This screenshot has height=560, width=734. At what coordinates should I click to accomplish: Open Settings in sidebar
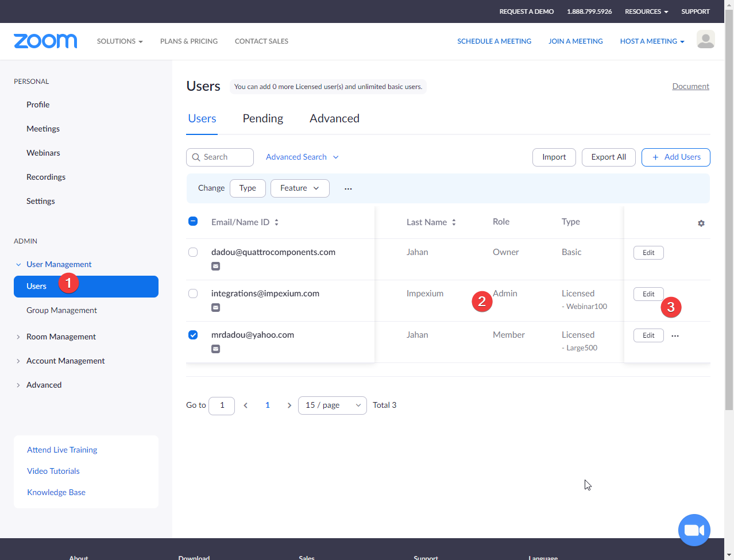[x=41, y=201]
